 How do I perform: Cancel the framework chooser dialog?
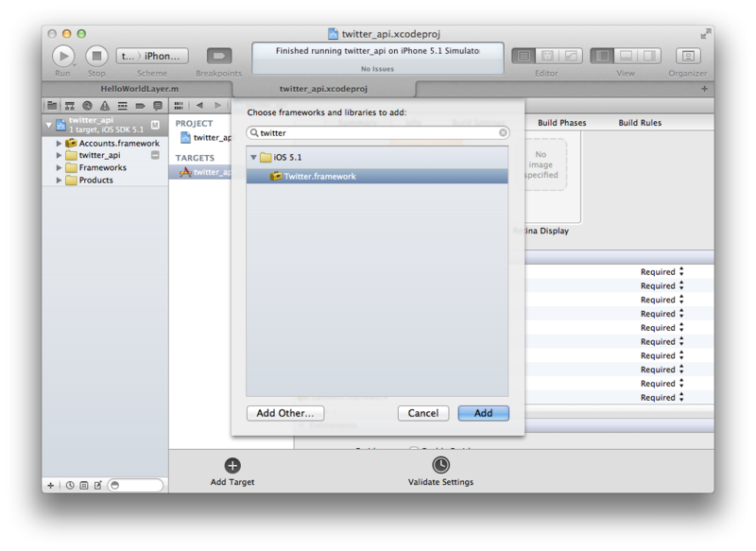pos(423,413)
